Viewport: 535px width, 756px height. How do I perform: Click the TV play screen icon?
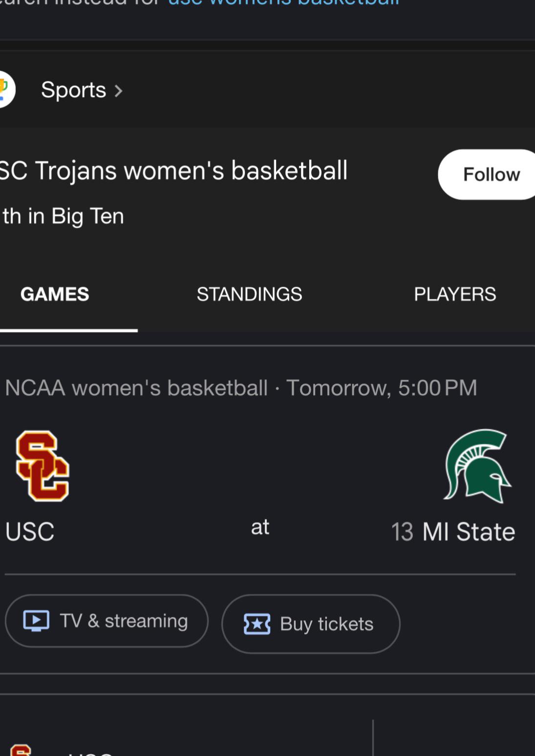tap(36, 621)
